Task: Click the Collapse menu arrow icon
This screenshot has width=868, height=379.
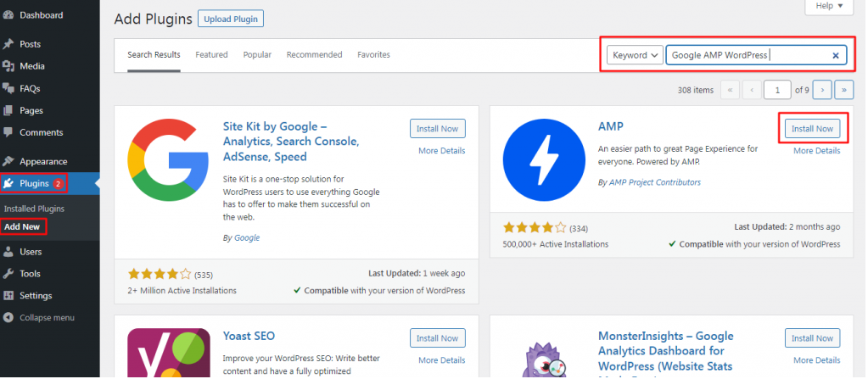Action: coord(8,318)
